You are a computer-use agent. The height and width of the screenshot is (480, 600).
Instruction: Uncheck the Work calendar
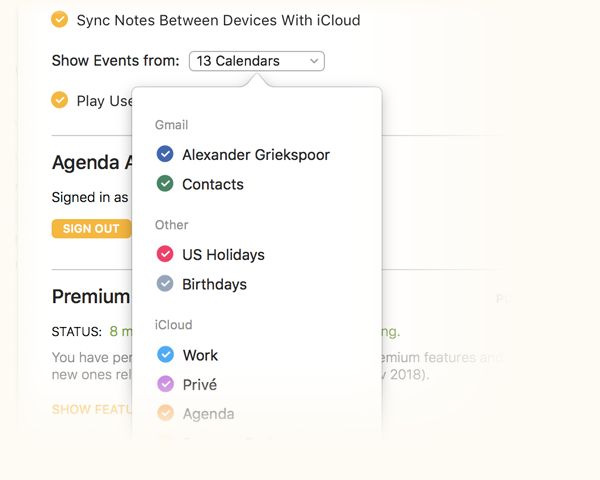coord(165,354)
